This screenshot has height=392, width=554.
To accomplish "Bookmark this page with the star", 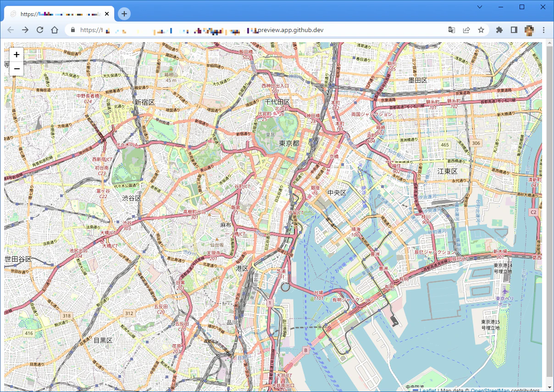I will point(481,30).
